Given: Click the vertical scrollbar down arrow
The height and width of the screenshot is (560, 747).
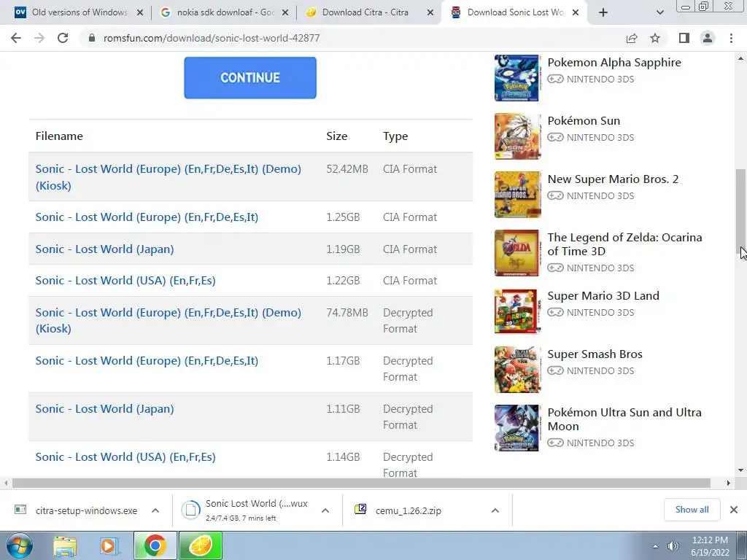Looking at the screenshot, I should click(740, 470).
